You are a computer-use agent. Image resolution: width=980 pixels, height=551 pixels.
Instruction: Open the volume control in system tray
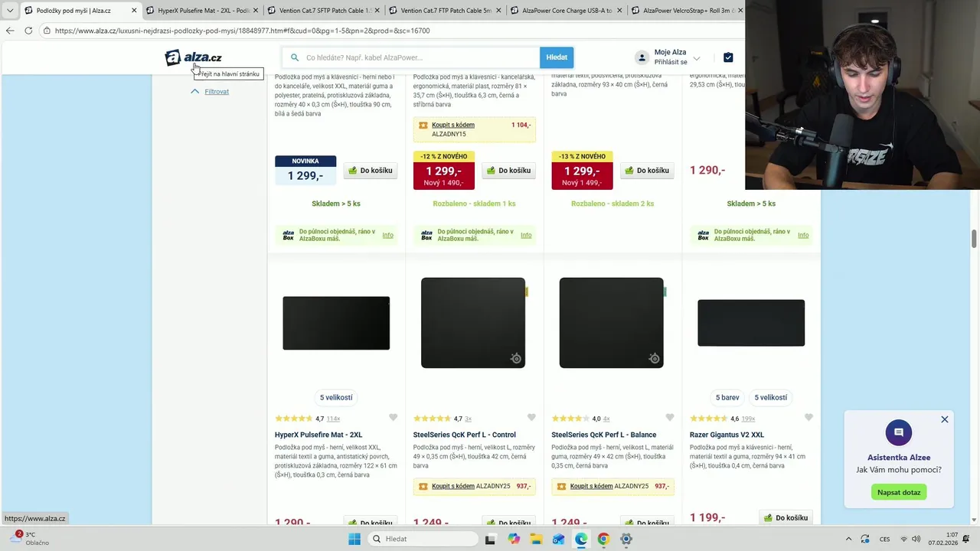tap(916, 539)
